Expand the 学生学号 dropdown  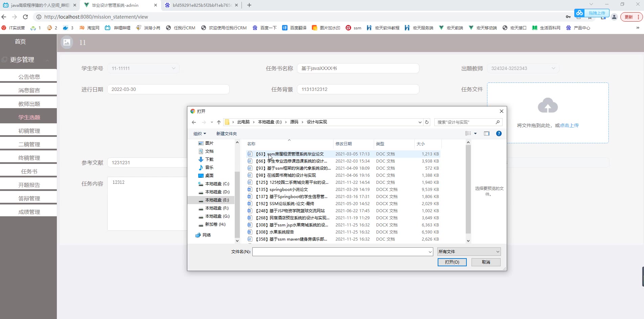tap(174, 68)
